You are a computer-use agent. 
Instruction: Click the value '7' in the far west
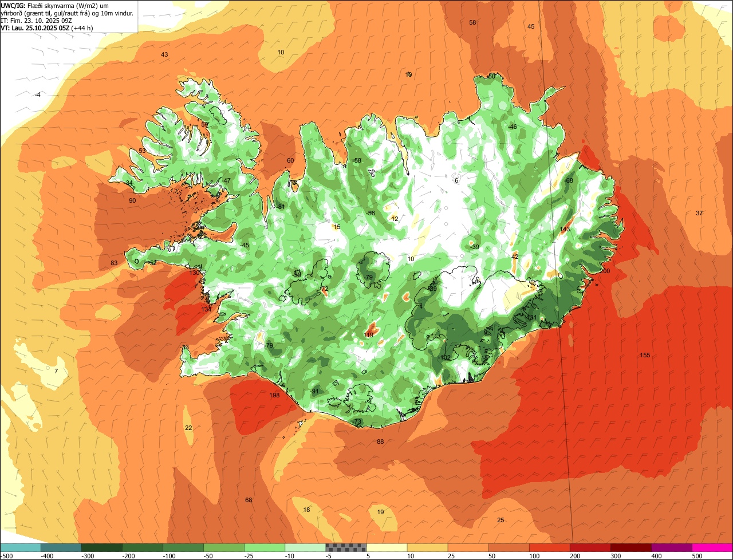coord(56,372)
